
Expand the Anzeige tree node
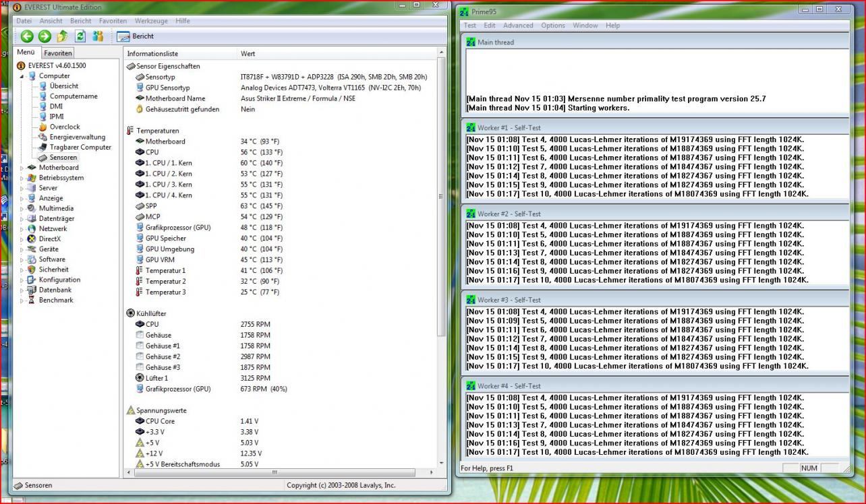(x=22, y=198)
